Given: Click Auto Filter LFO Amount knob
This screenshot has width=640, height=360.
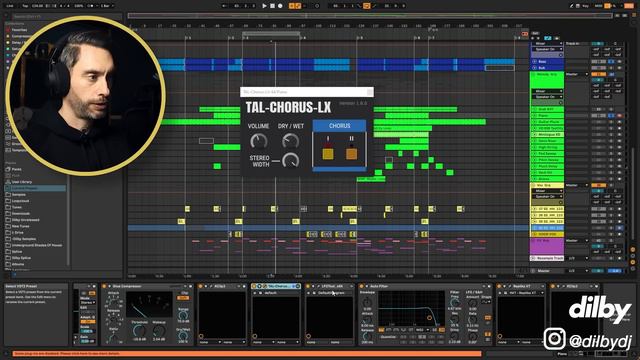Looking at the screenshot, I should click(x=473, y=302).
